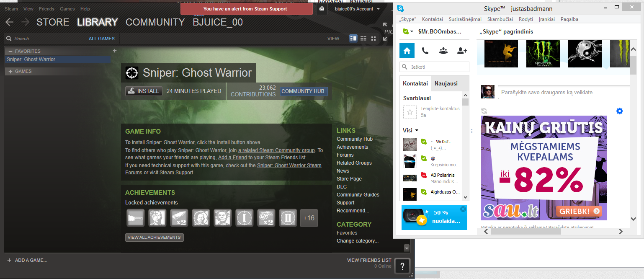Click Skype horizontal scrollbar right arrow
644x279 pixels.
(621, 231)
